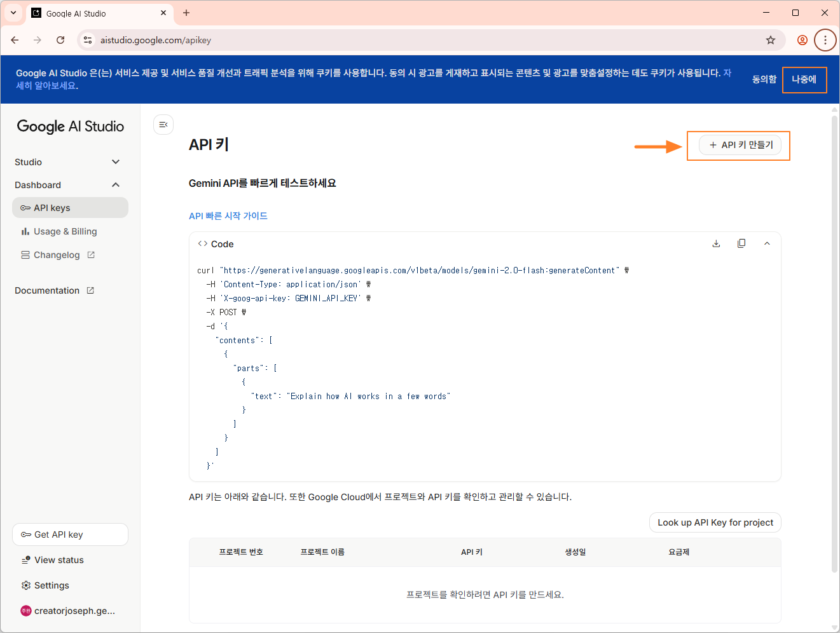Click the '프로젝트 이름' column header
Viewport: 840px width, 633px height.
pos(322,552)
